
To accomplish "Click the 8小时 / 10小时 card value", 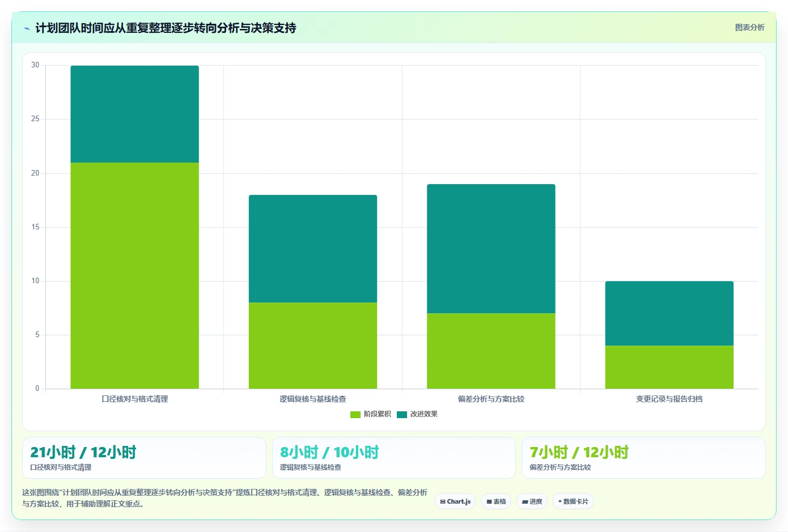I will click(329, 452).
